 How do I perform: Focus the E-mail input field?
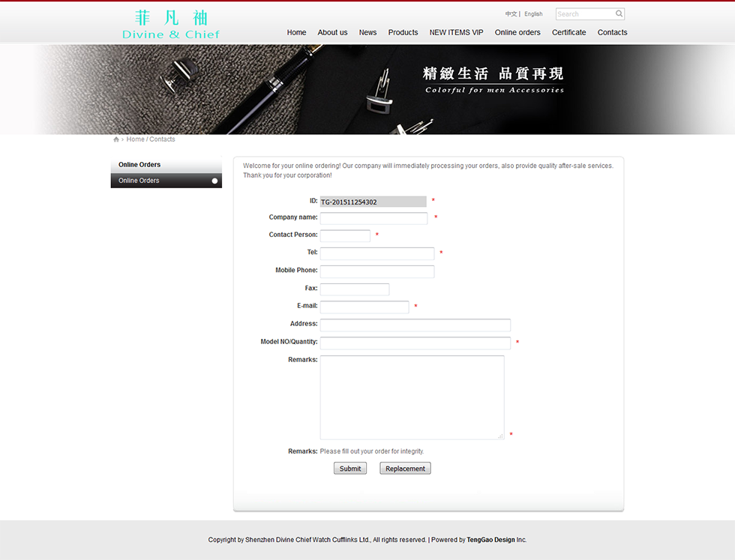[364, 307]
